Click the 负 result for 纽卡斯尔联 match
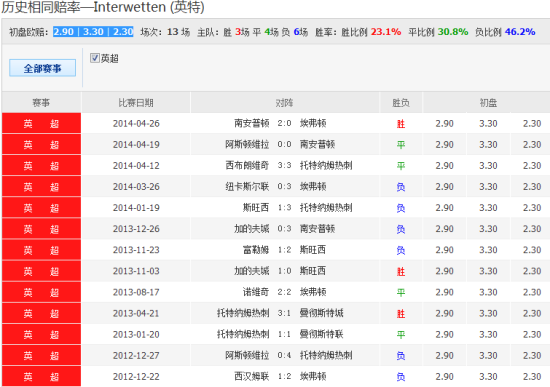The height and width of the screenshot is (387, 550). coord(401,187)
